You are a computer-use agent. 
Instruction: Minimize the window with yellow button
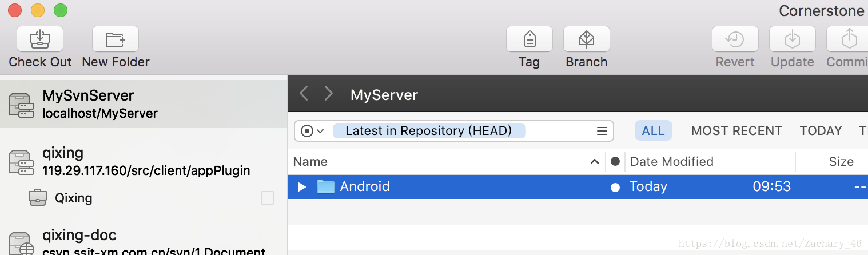(x=38, y=10)
